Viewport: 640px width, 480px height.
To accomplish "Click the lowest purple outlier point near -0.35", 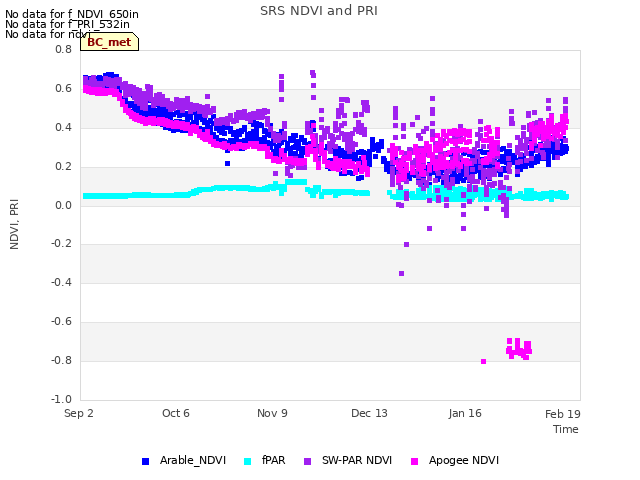I will [x=402, y=273].
